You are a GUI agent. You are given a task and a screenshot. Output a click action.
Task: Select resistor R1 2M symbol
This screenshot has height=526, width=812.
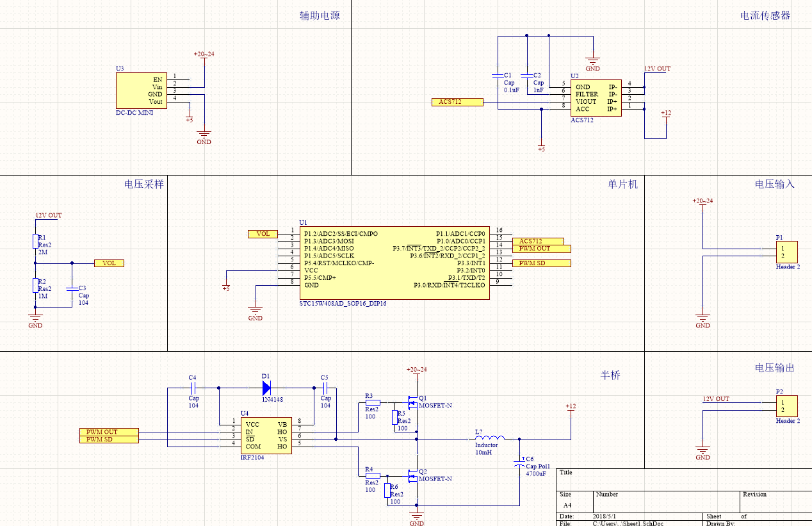click(x=35, y=241)
